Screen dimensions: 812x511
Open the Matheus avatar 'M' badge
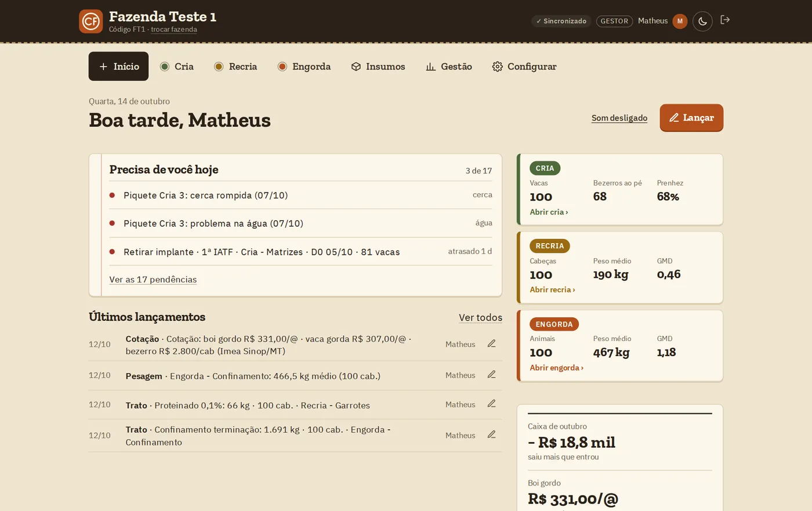tap(680, 21)
